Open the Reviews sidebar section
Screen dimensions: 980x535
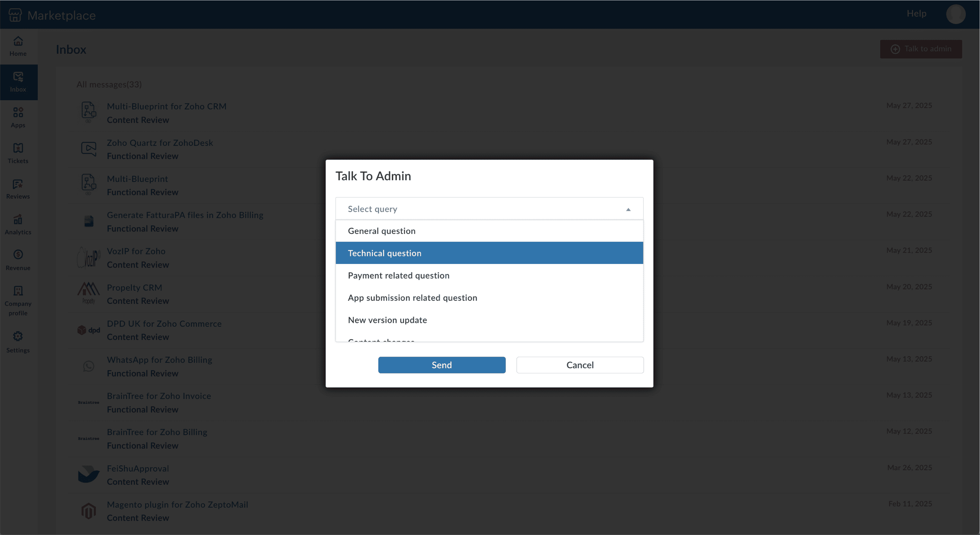[x=18, y=189]
